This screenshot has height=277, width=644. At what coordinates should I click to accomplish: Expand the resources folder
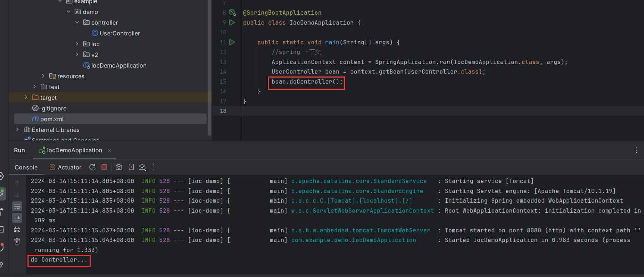pos(43,76)
